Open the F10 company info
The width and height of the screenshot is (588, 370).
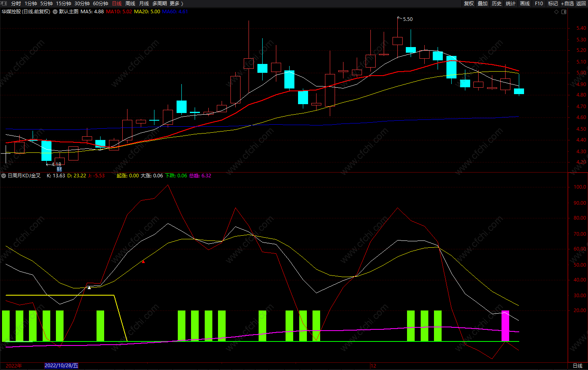click(x=539, y=4)
